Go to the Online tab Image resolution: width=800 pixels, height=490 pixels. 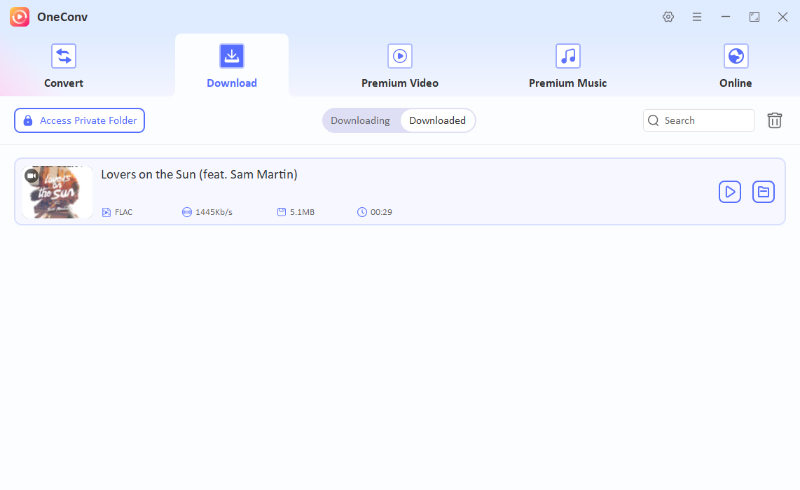click(x=735, y=66)
